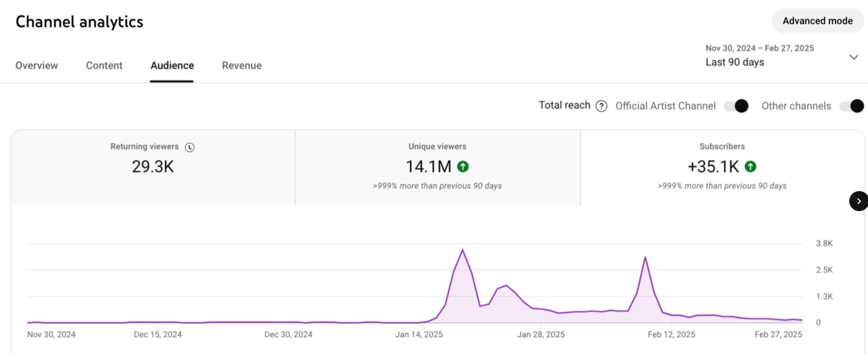This screenshot has height=354, width=868.
Task: Open the Content tab
Action: [x=104, y=65]
